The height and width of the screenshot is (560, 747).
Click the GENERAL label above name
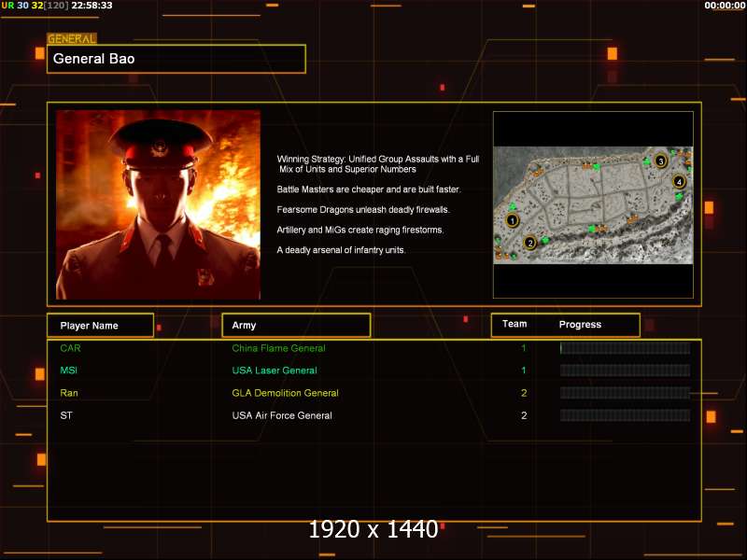pyautogui.click(x=72, y=39)
